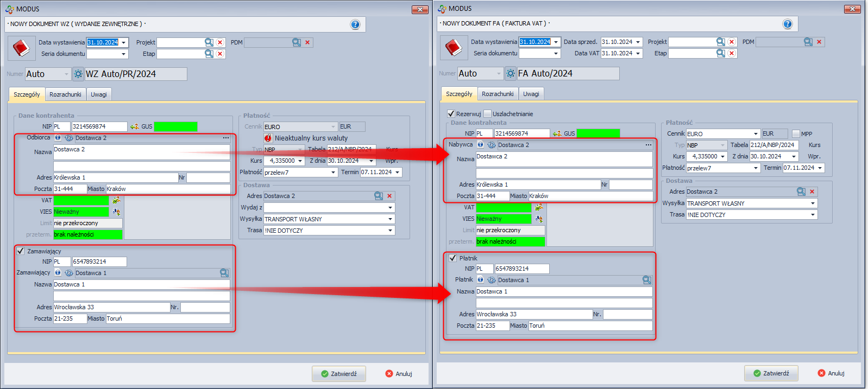
Task: Click Anuluj button in WZ window
Action: 399,374
